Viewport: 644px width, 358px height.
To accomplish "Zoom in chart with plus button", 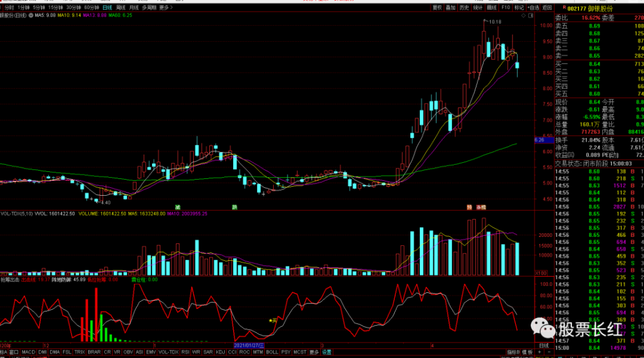I will tap(540, 352).
